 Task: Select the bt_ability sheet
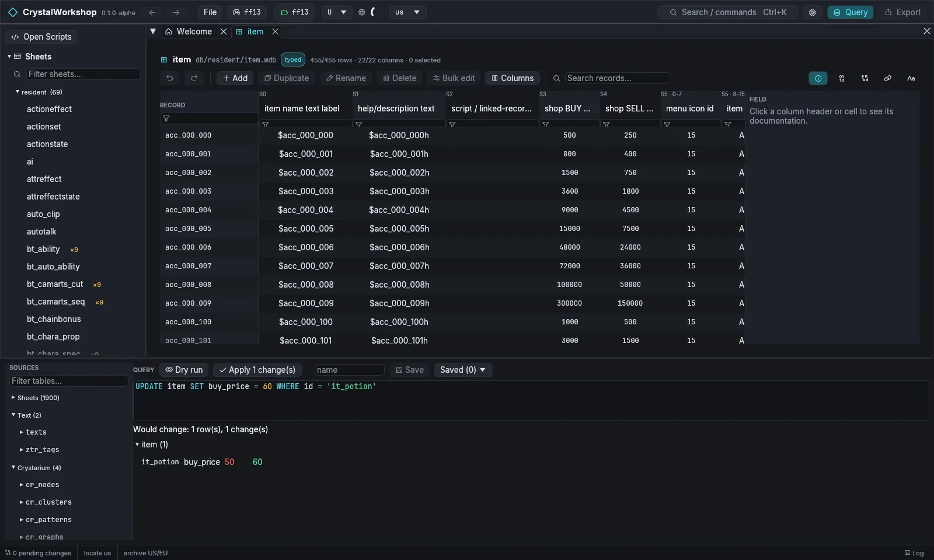[43, 249]
